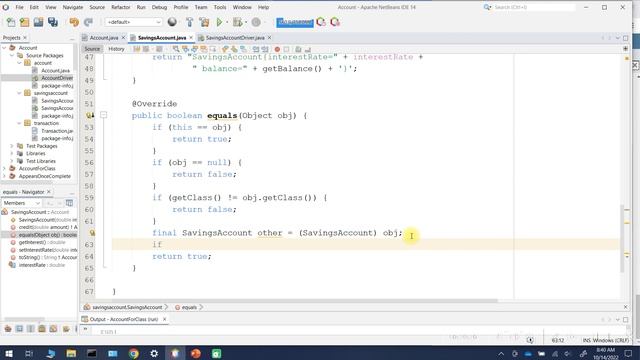
Task: Open the Tools menu
Action: 220,7
